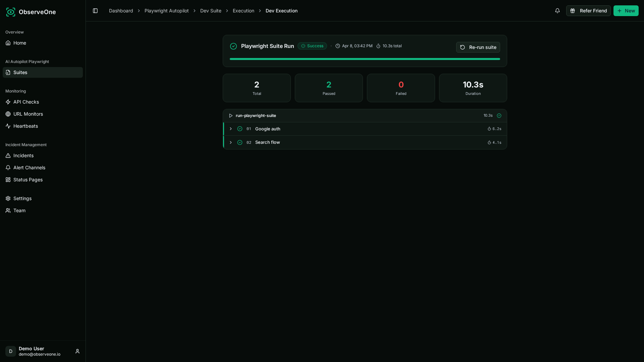Image resolution: width=644 pixels, height=362 pixels.
Task: Click the success check icon beside Playwright Suite Run
Action: coord(233,46)
